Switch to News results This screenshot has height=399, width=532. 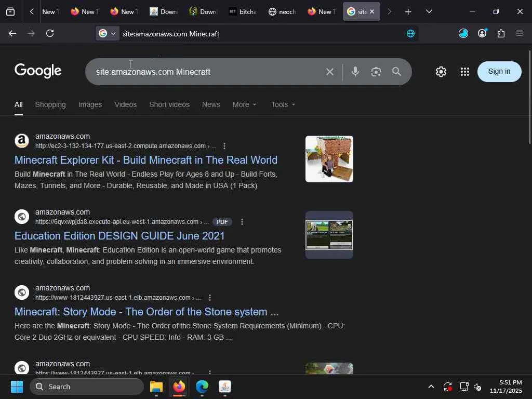click(211, 105)
